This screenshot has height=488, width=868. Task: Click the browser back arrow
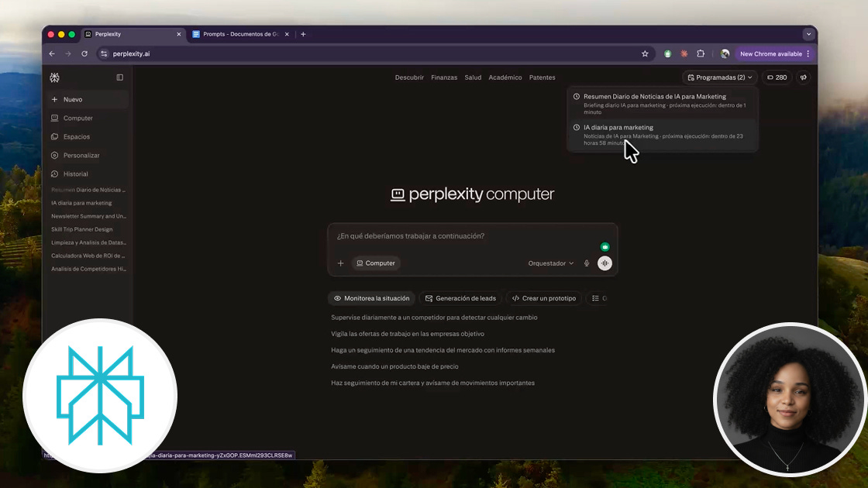(x=52, y=53)
